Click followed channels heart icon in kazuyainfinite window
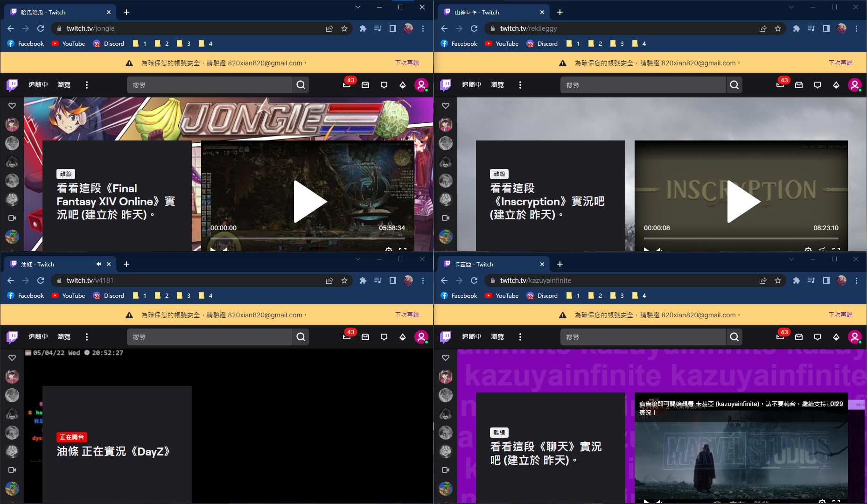The height and width of the screenshot is (504, 867). (446, 358)
